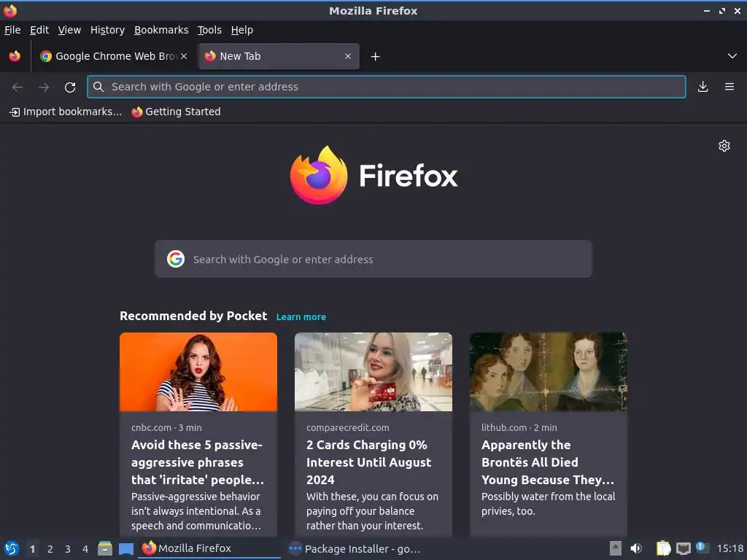Click the removable media eject tray icon

[616, 548]
